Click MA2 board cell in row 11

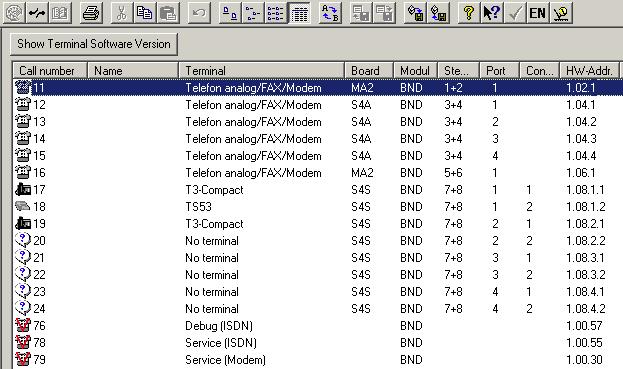tap(362, 88)
